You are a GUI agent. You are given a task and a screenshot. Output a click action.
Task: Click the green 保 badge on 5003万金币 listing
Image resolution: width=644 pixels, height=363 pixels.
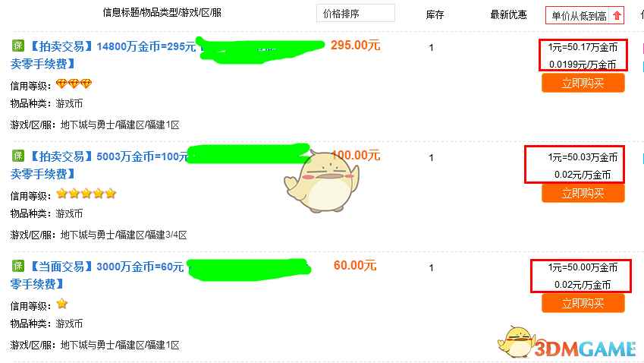[18, 156]
